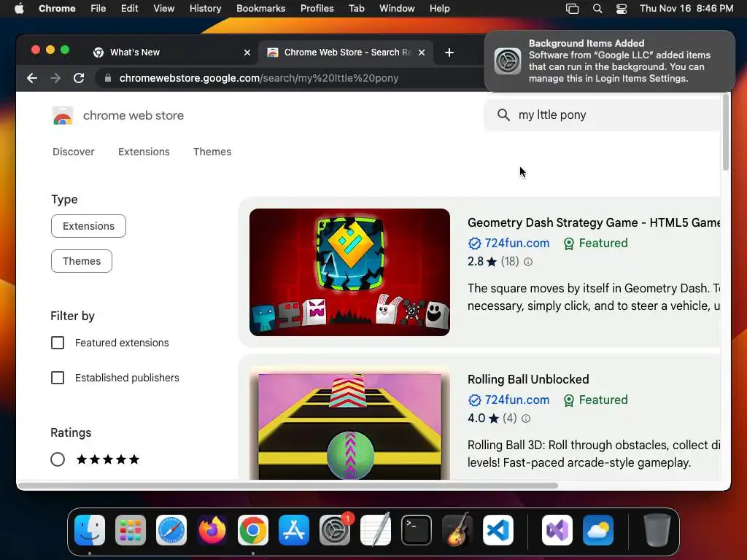Viewport: 747px width, 560px height.
Task: Check Established publishers filter
Action: [58, 378]
